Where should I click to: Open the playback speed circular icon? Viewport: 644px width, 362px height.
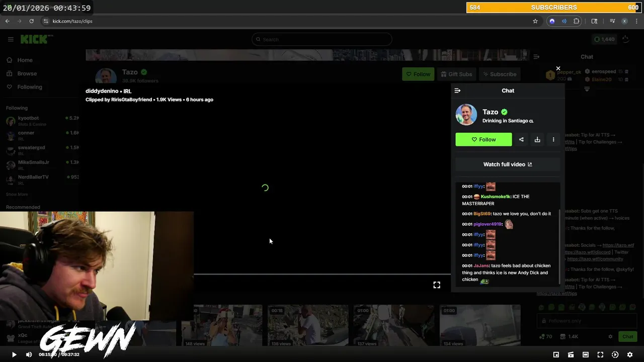[615, 354]
